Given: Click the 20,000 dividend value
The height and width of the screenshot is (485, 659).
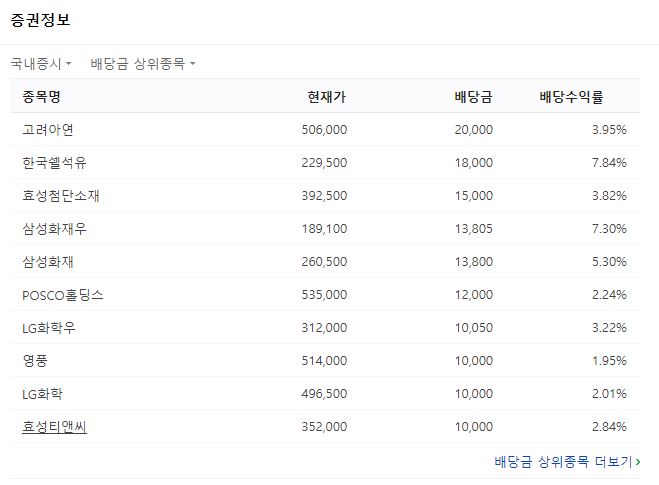Looking at the screenshot, I should [x=474, y=129].
